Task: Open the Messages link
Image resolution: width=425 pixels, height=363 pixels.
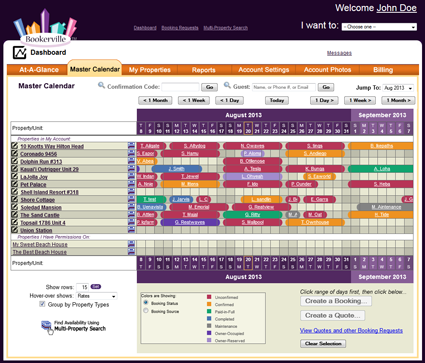Action: coord(339,53)
